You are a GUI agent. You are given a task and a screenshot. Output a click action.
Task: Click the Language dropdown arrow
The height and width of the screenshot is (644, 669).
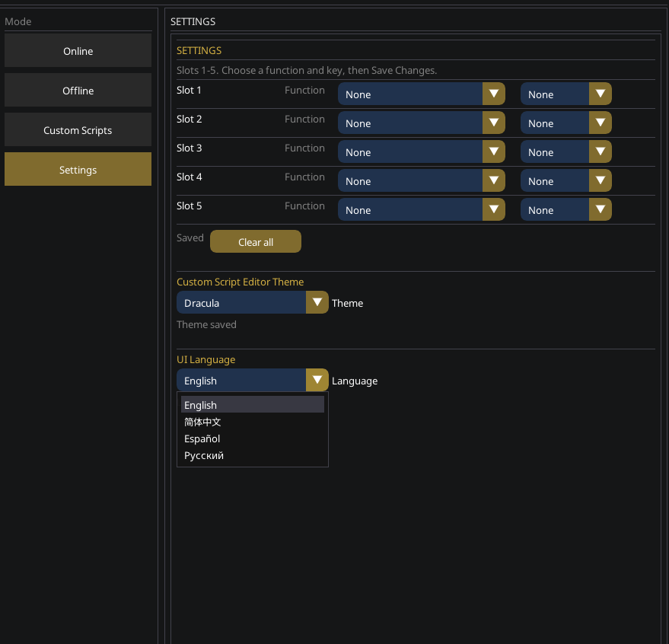[317, 380]
